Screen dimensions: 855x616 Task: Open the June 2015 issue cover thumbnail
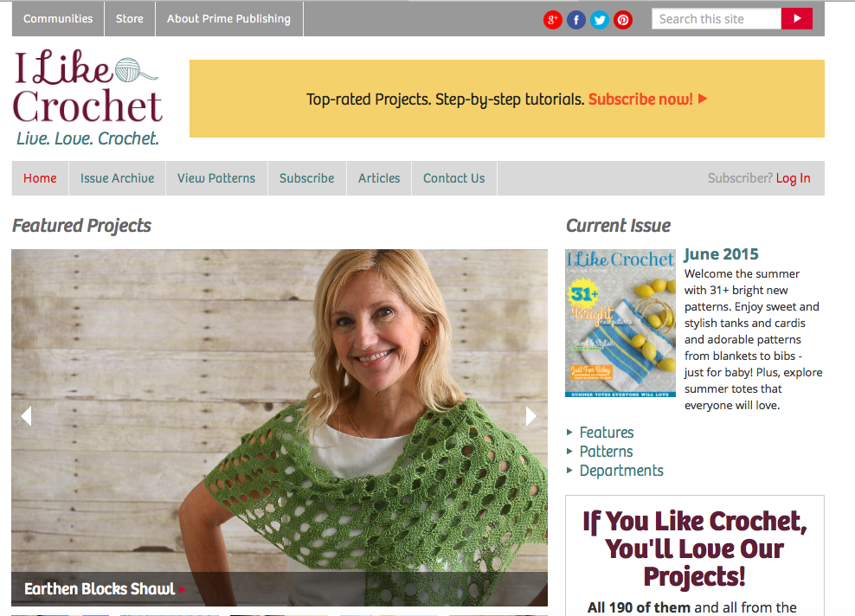[620, 324]
